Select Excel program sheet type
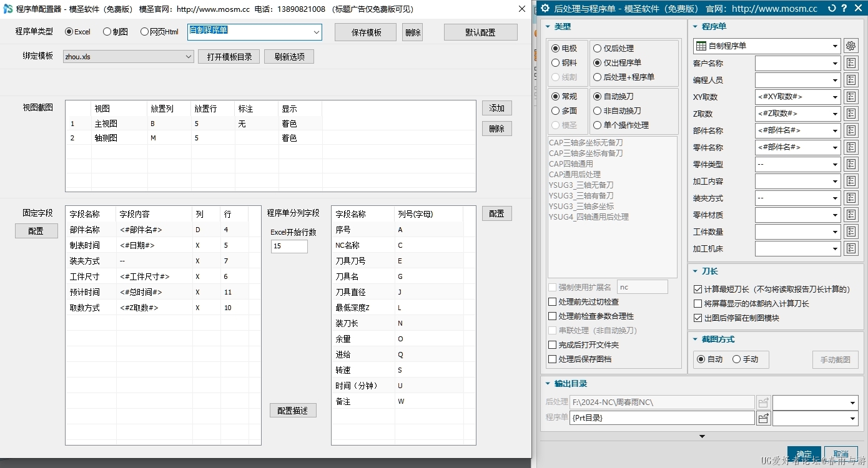 [x=77, y=32]
